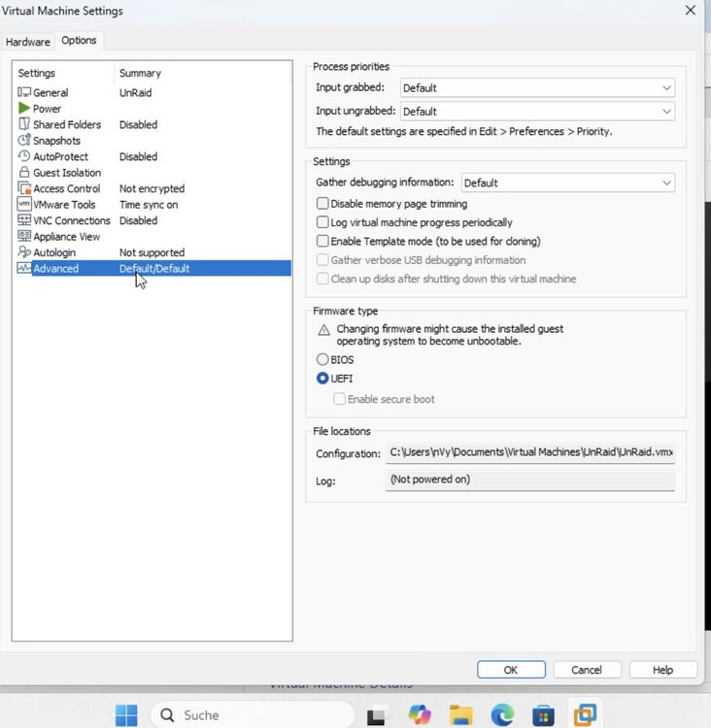Select VNC Connections in settings list
Image resolution: width=711 pixels, height=728 pixels.
[72, 220]
